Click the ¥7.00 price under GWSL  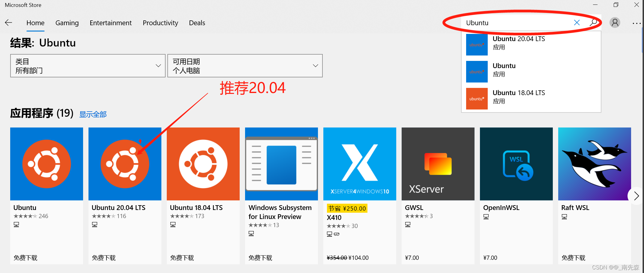click(x=412, y=258)
